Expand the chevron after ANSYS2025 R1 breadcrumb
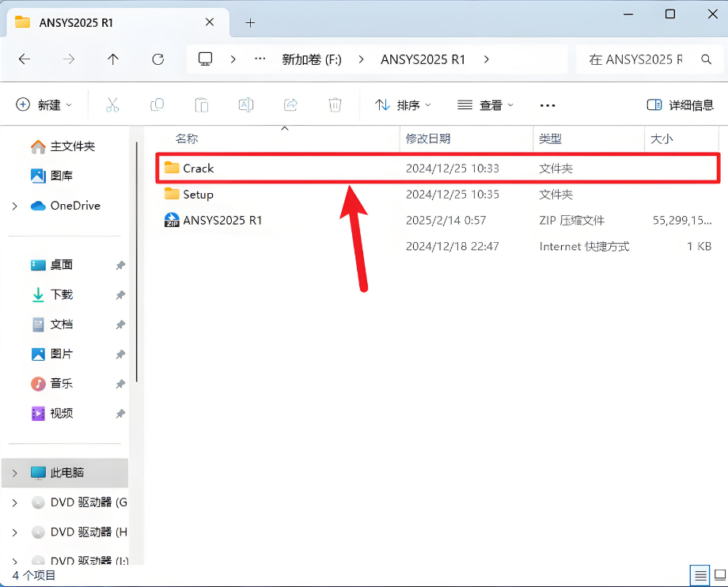This screenshot has width=728, height=587. [486, 59]
